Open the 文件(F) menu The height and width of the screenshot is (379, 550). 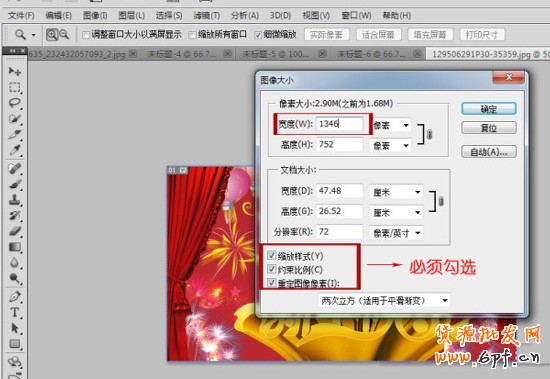pos(21,15)
